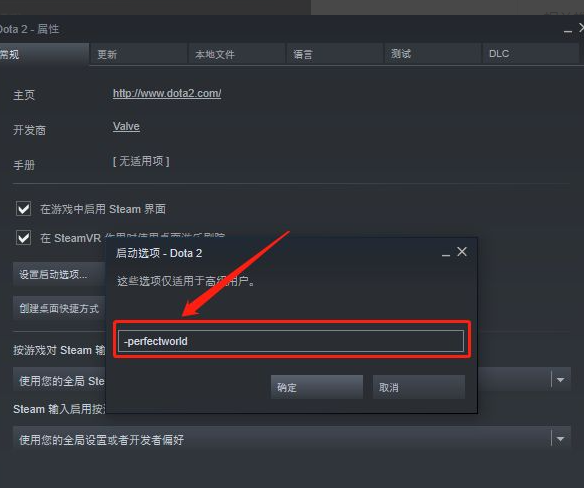This screenshot has height=488, width=584.
Task: Click the 创建桌面快捷方式 button
Action: pyautogui.click(x=60, y=308)
